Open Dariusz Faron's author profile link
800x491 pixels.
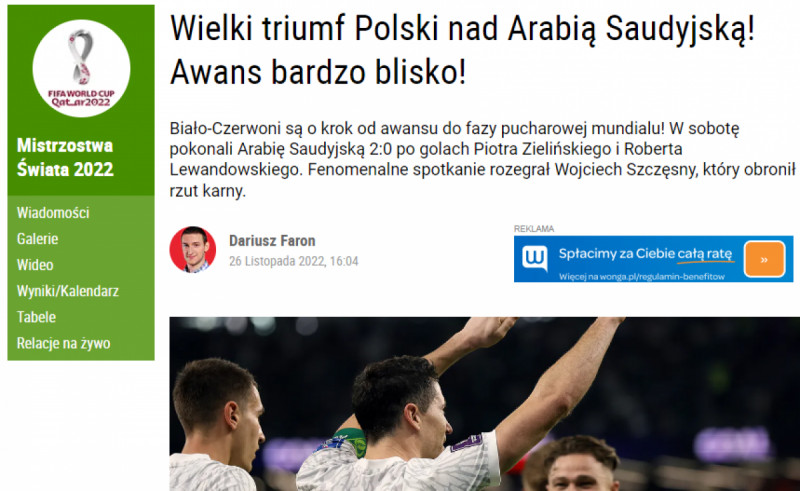272,240
